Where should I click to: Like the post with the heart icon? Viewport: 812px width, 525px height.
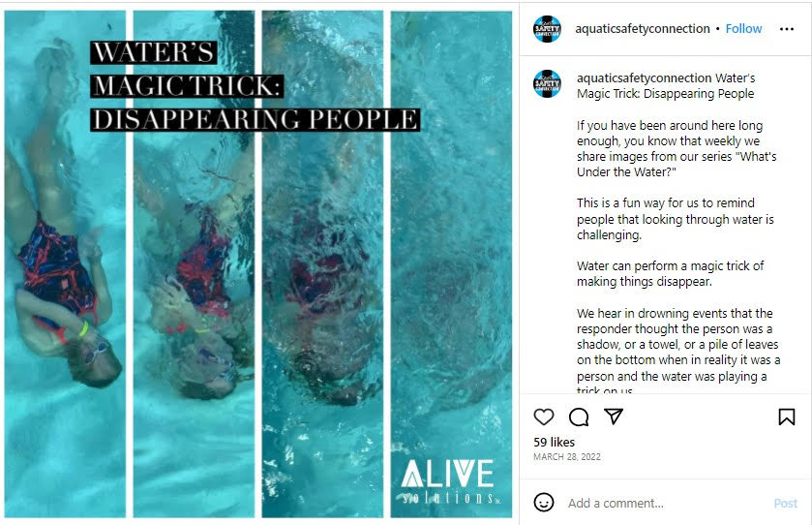(543, 417)
